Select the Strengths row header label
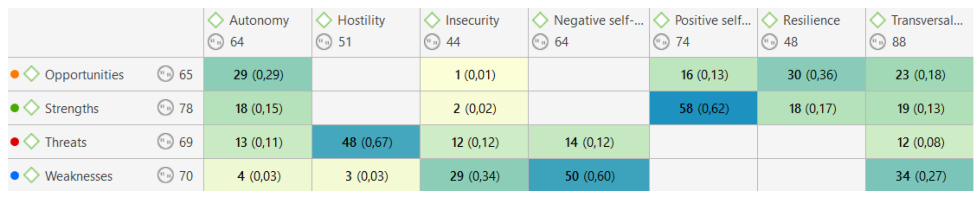This screenshot has height=199, width=980. (72, 109)
